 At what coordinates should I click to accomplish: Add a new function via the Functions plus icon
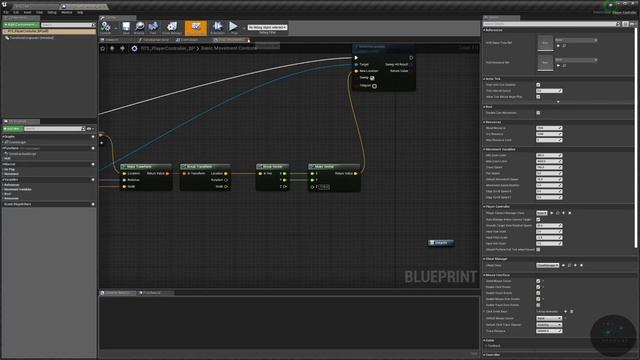pos(93,148)
